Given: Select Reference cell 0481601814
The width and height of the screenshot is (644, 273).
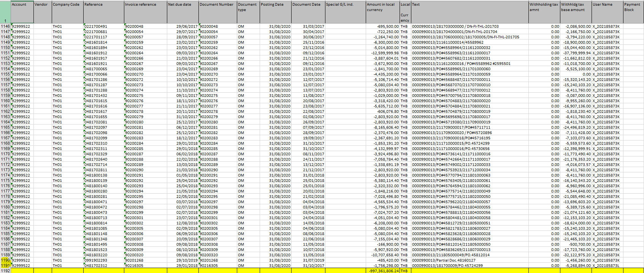Looking at the screenshot, I should [104, 43].
